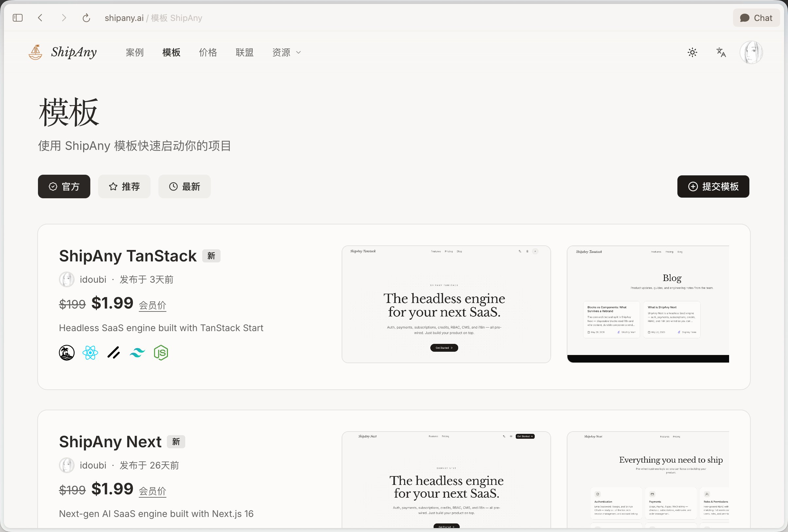This screenshot has width=788, height=532.
Task: Open the language translation icon
Action: [721, 53]
